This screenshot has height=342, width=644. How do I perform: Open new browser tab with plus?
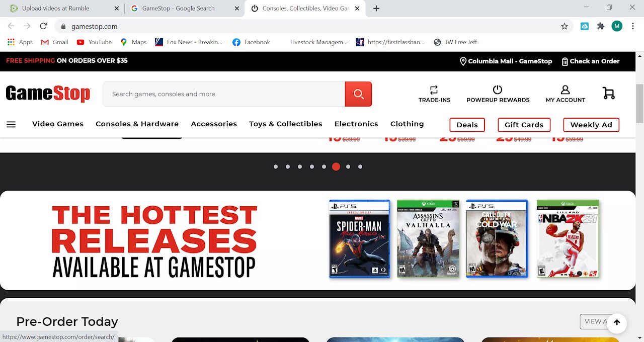click(376, 8)
